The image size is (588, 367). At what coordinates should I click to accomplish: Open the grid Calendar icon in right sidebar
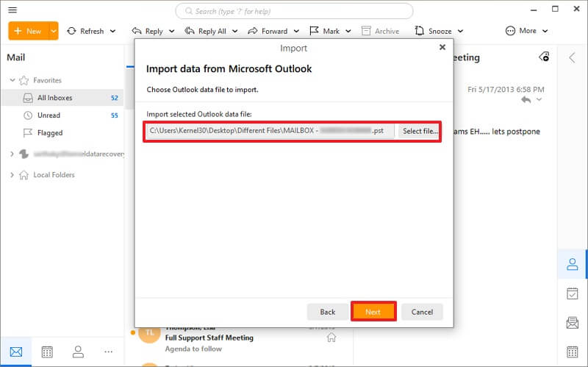tap(573, 352)
